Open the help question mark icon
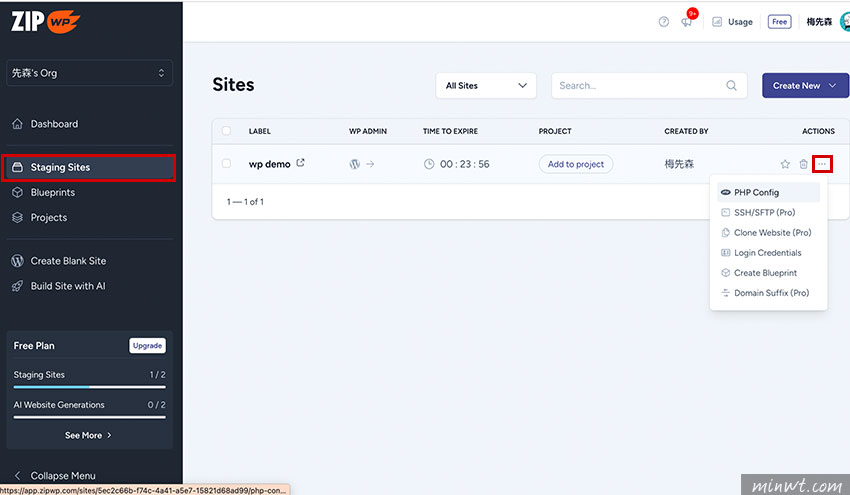This screenshot has width=850, height=495. [664, 22]
